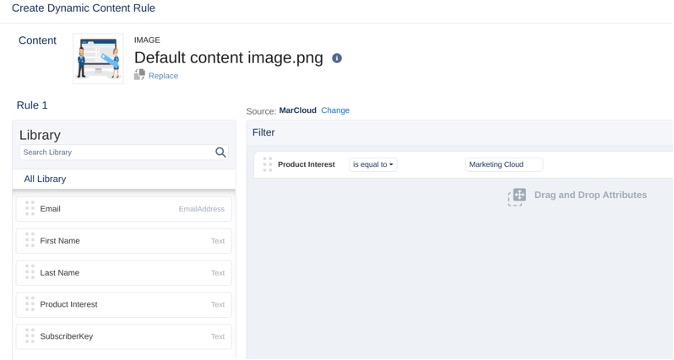This screenshot has height=360, width=674.
Task: Select the Product Interest label in Library
Action: (69, 304)
